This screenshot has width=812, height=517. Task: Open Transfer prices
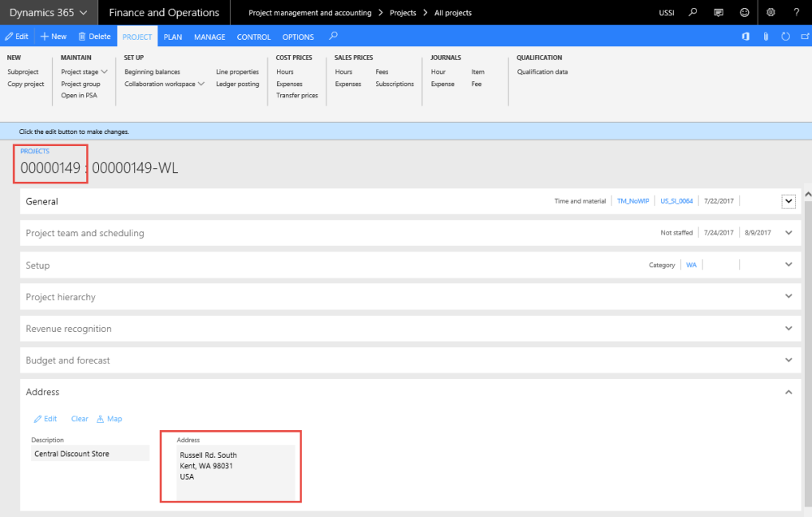coord(297,95)
